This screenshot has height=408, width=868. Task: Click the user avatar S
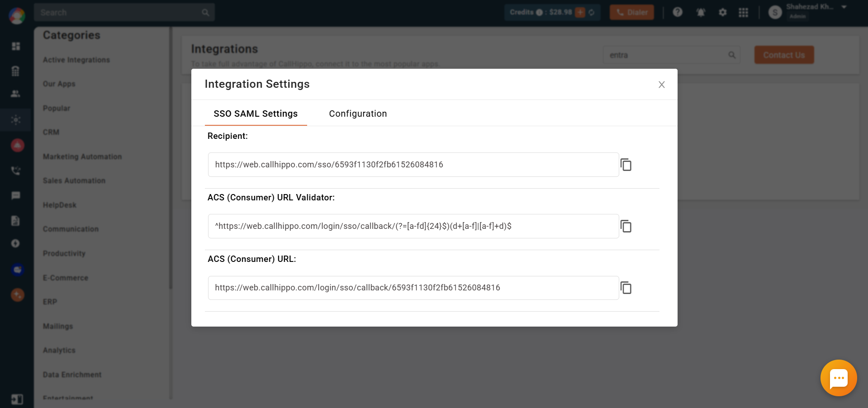pyautogui.click(x=775, y=12)
